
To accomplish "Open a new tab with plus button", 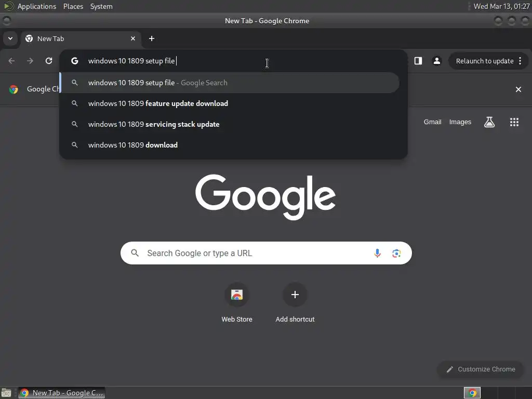I will click(x=152, y=38).
